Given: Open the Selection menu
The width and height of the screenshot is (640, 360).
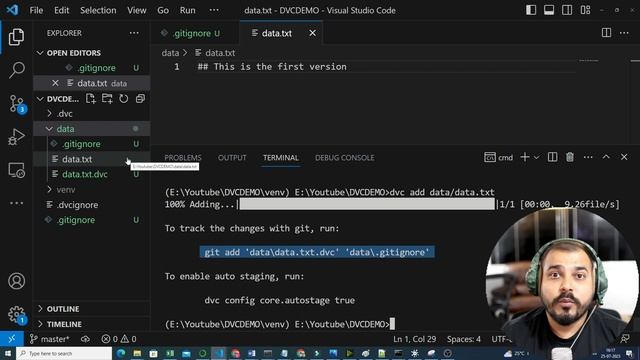Looking at the screenshot, I should pos(98,10).
